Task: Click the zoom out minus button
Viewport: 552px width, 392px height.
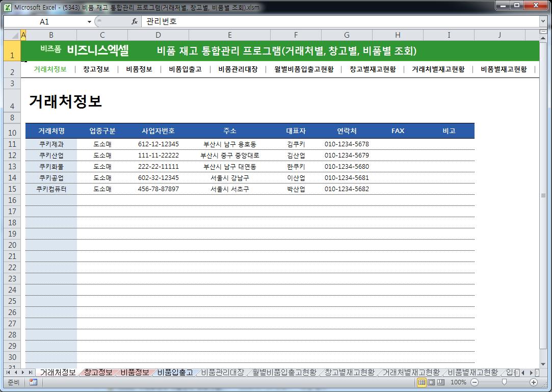Action: [475, 382]
